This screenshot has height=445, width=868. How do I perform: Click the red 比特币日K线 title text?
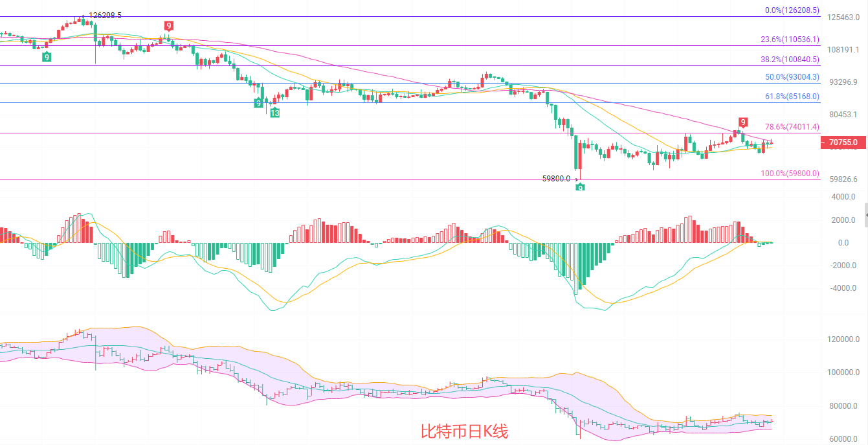pos(465,431)
